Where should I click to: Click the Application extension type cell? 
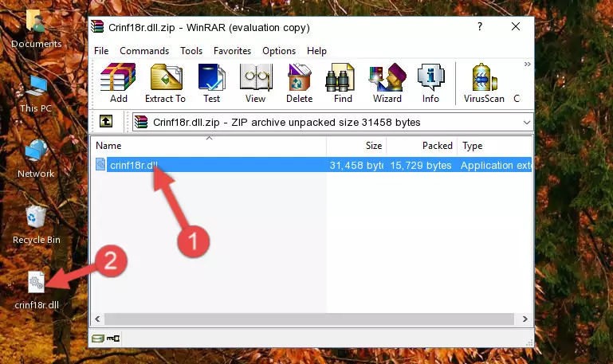click(496, 165)
